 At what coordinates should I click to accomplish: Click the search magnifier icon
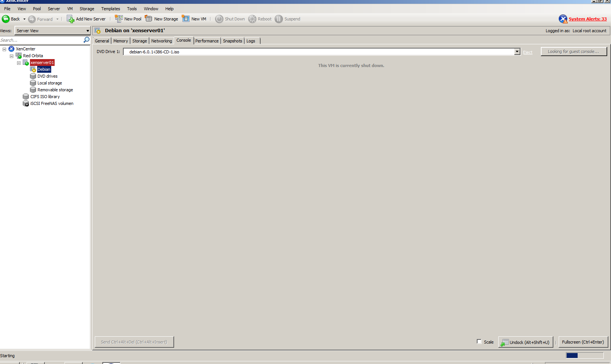pyautogui.click(x=86, y=40)
